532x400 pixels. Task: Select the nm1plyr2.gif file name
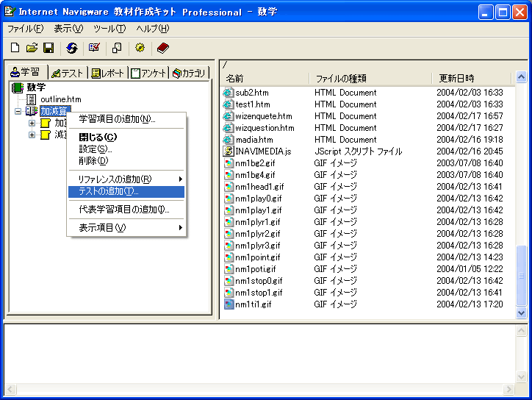click(x=257, y=234)
